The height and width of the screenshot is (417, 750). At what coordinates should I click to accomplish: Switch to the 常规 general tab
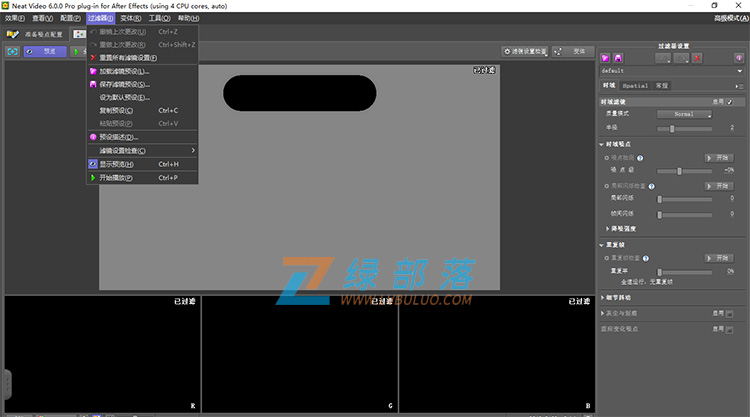(x=662, y=86)
